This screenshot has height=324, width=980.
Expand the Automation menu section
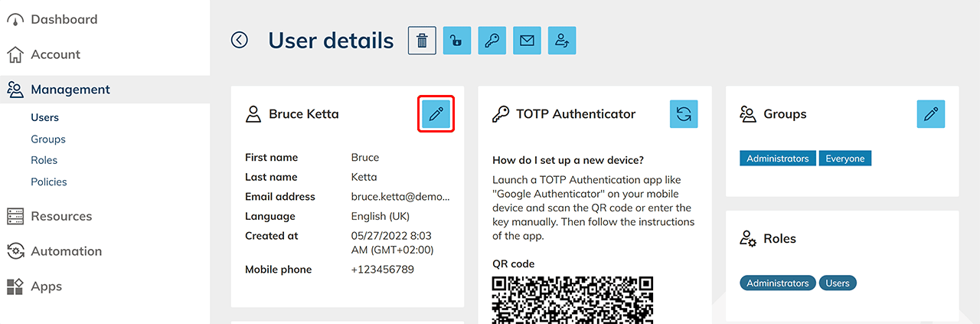coord(66,251)
